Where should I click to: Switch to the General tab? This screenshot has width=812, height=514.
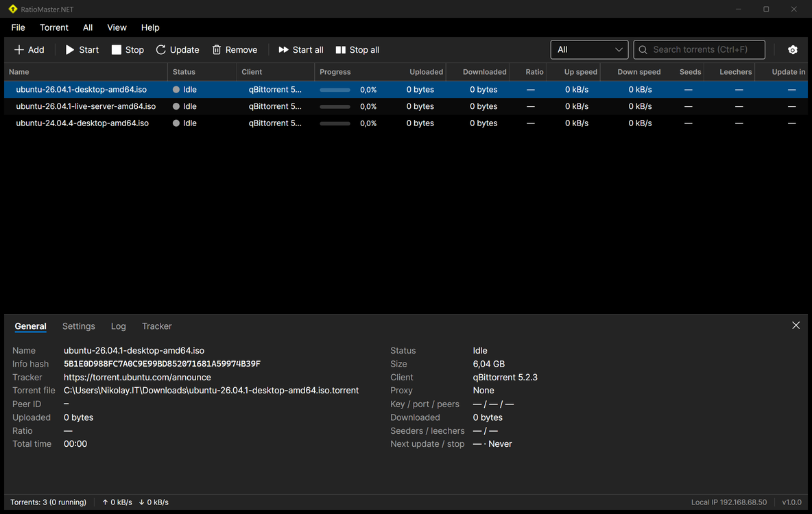coord(31,326)
